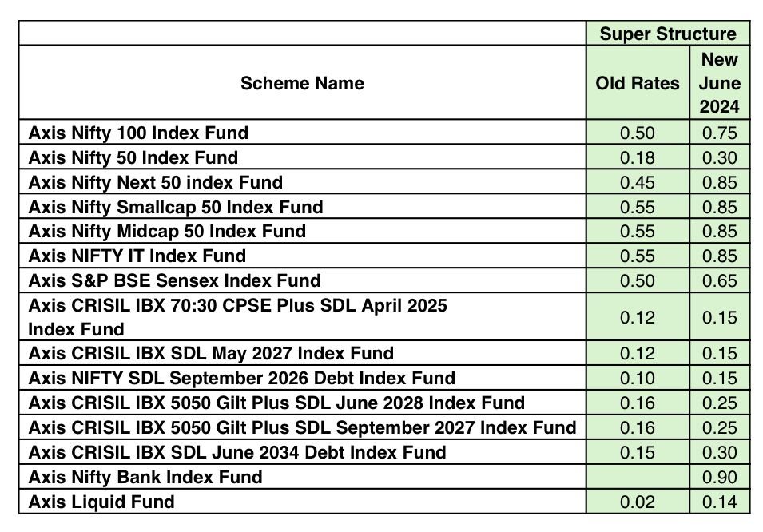Click the 0.90 new rate cell

coord(720,478)
